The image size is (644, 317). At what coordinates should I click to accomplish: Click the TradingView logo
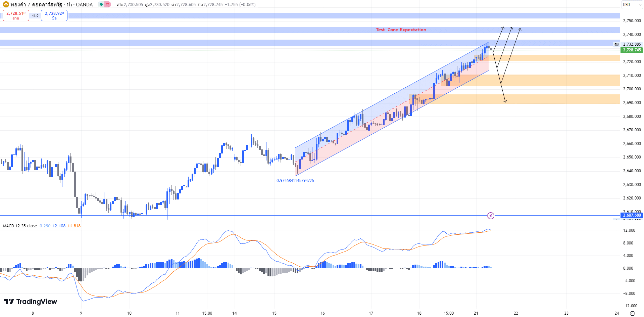tap(30, 301)
